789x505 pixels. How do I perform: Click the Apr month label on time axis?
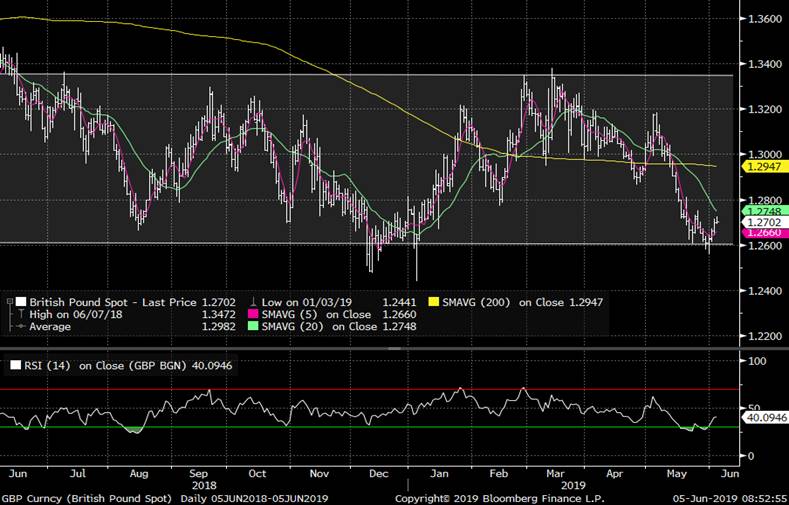click(615, 473)
